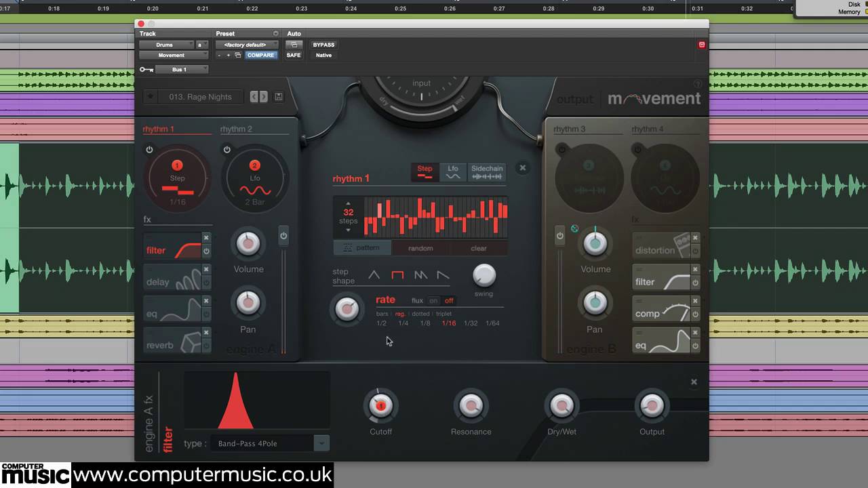Select the square step shape
Screen dimensions: 868x488
[397, 275]
